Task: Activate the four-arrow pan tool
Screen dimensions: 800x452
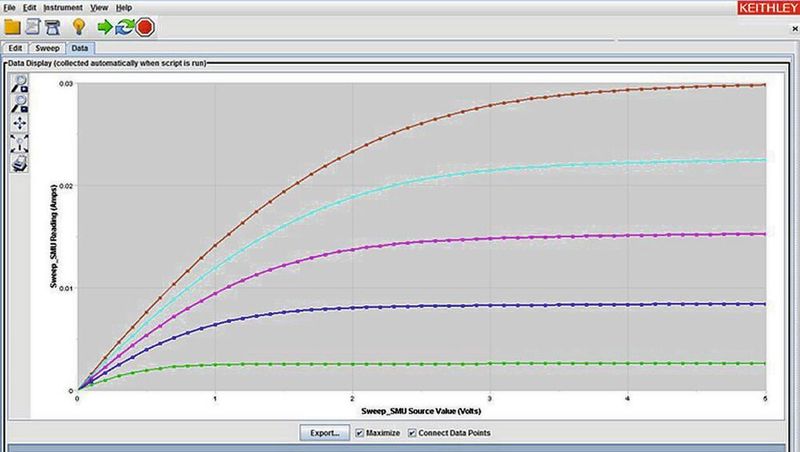Action: [x=19, y=123]
